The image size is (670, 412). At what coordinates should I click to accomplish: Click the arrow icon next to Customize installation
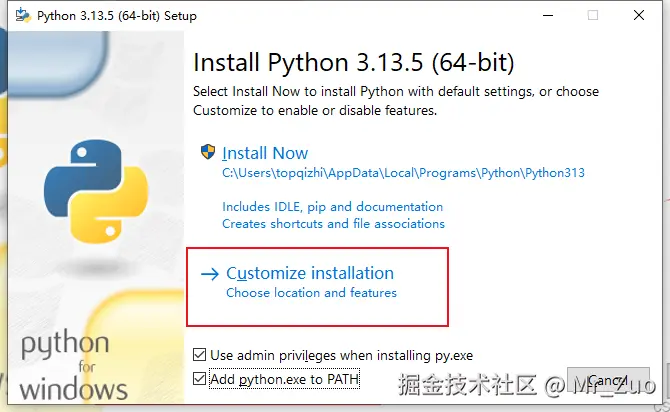pos(209,273)
